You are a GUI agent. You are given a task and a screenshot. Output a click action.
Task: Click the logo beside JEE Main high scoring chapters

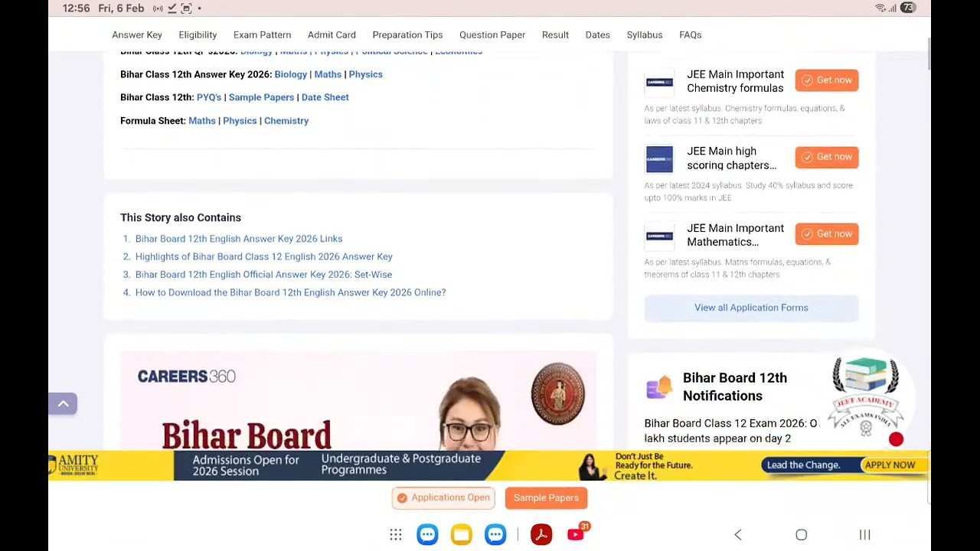pos(659,159)
